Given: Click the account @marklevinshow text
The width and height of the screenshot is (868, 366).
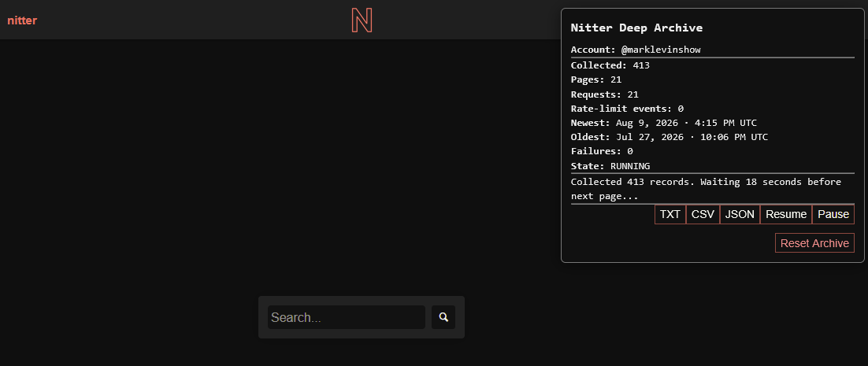Looking at the screenshot, I should pos(661,50).
